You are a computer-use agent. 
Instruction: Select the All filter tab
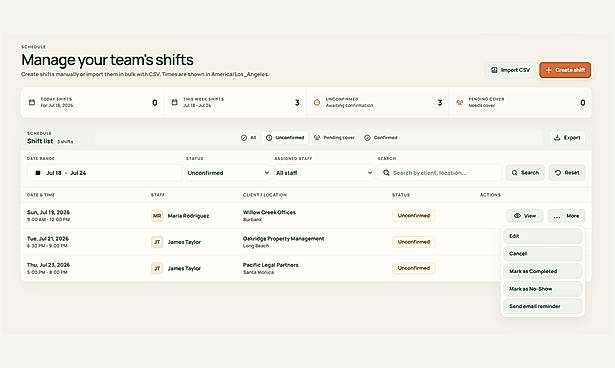[248, 138]
